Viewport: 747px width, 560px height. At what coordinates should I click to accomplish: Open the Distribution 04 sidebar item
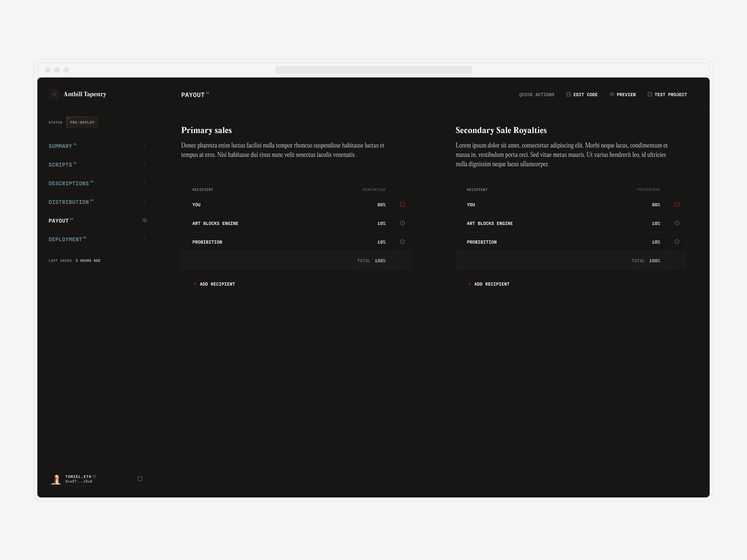point(98,202)
